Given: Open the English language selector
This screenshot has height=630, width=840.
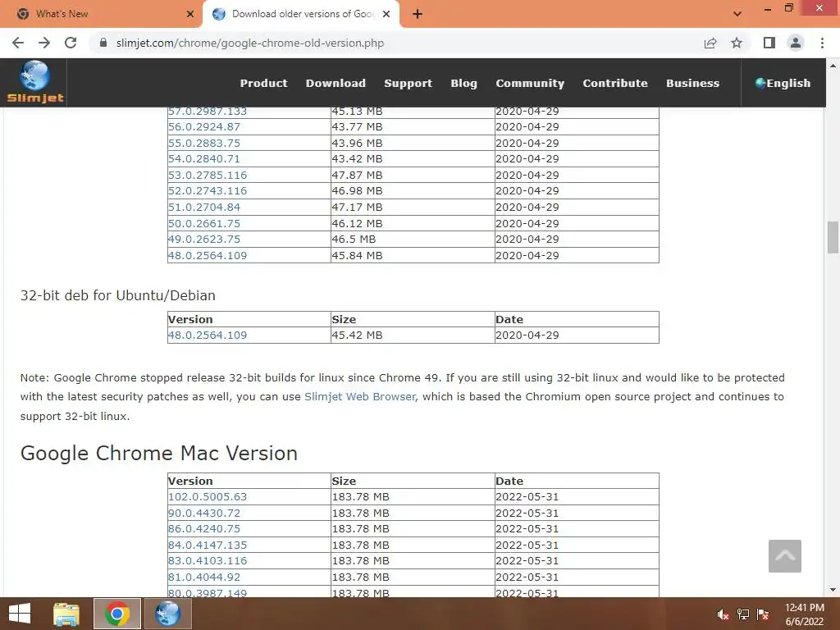Looking at the screenshot, I should click(783, 83).
